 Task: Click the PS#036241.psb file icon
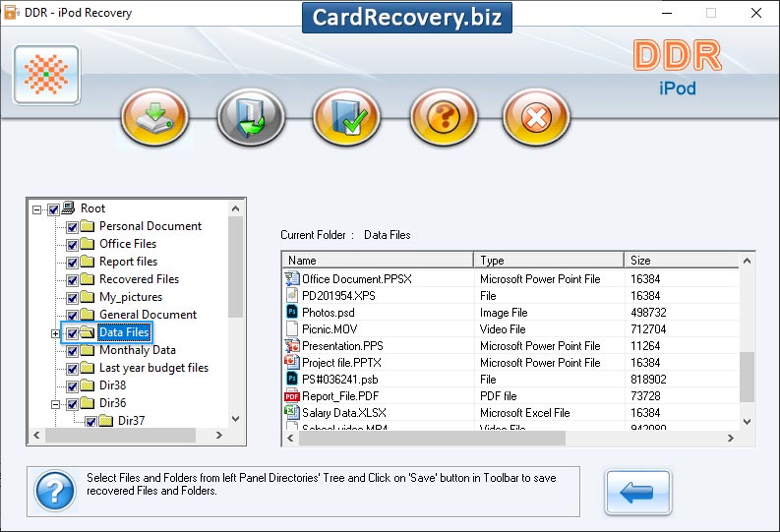pos(292,379)
